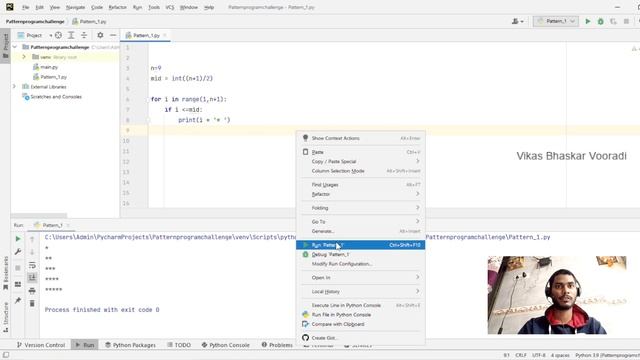The image size is (640, 360).
Task: Click the Stop square icon in top toolbar
Action: point(626,21)
